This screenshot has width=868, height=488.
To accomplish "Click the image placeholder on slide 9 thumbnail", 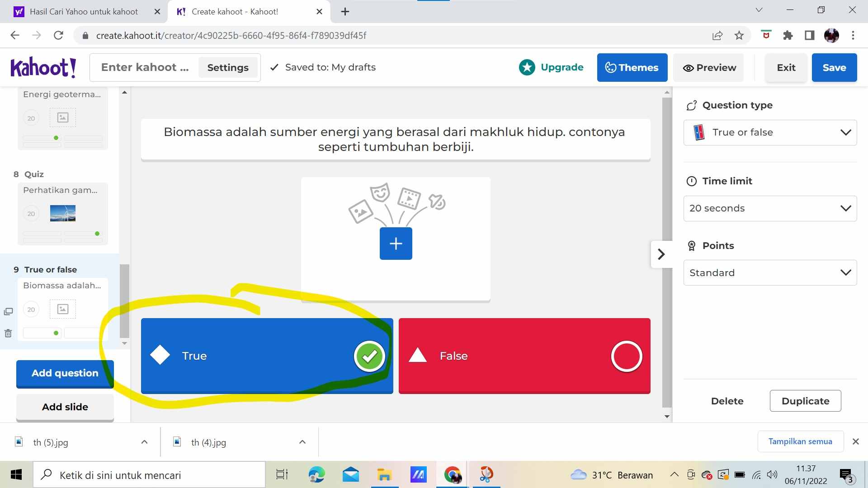I will tap(63, 309).
